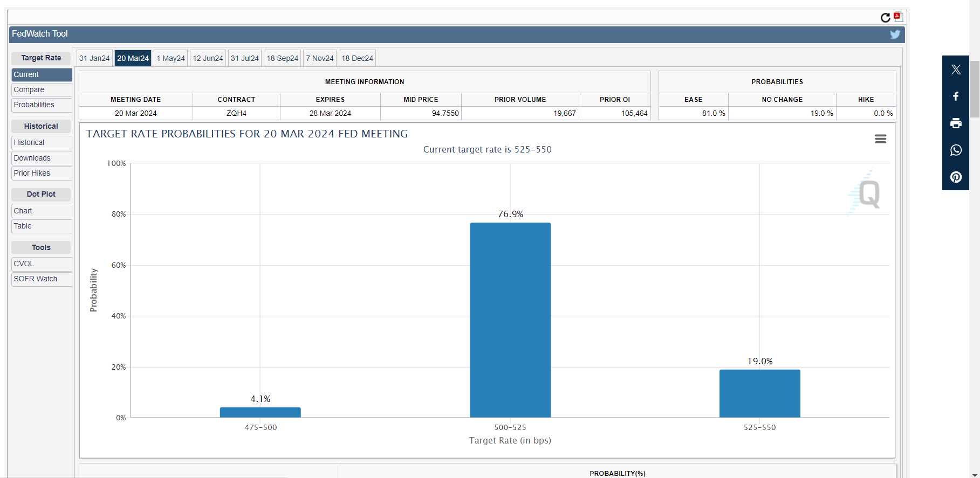980x478 pixels.
Task: Open the PDF export icon
Action: 897,17
